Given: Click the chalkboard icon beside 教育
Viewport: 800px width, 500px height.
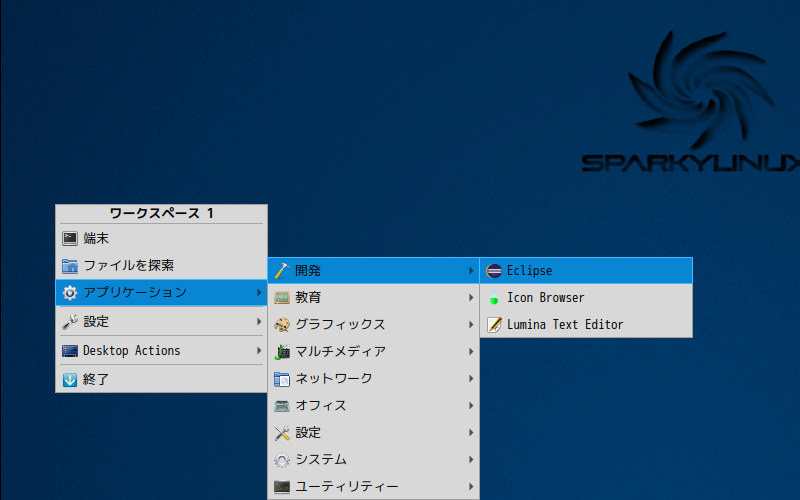Looking at the screenshot, I should point(282,297).
